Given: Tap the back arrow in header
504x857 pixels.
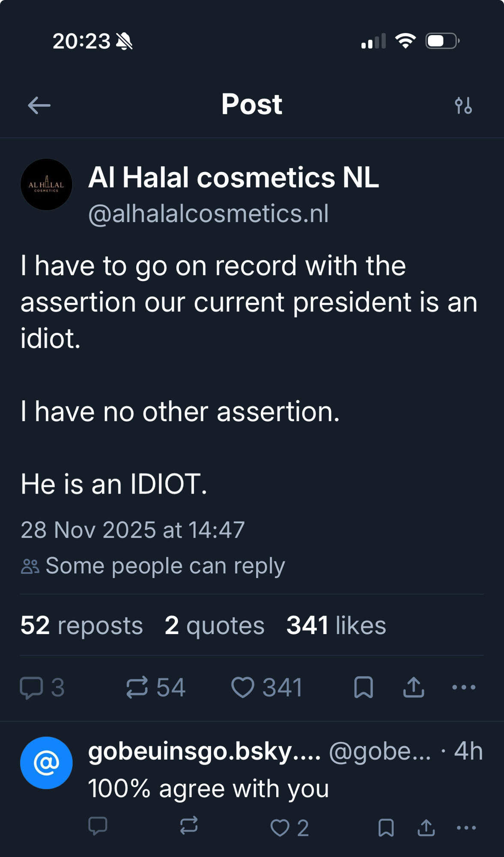Looking at the screenshot, I should 39,105.
